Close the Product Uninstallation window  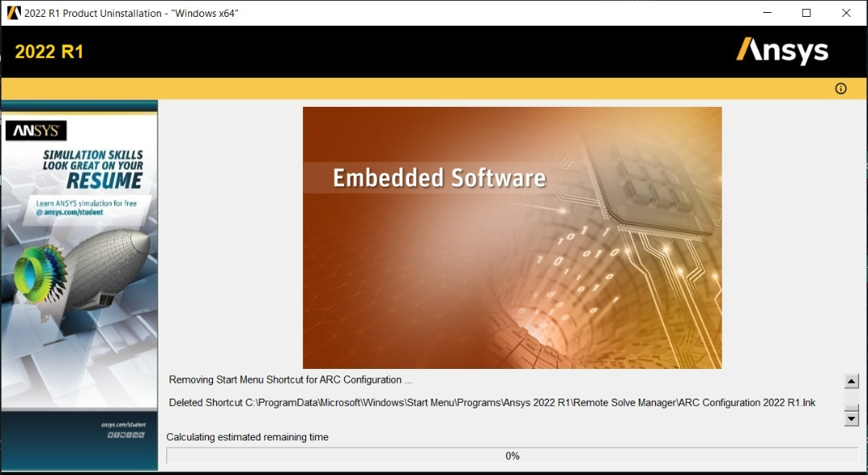[845, 13]
